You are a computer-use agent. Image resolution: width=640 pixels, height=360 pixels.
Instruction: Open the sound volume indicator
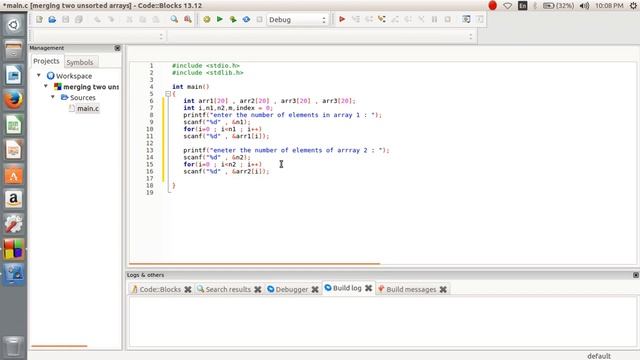point(584,6)
